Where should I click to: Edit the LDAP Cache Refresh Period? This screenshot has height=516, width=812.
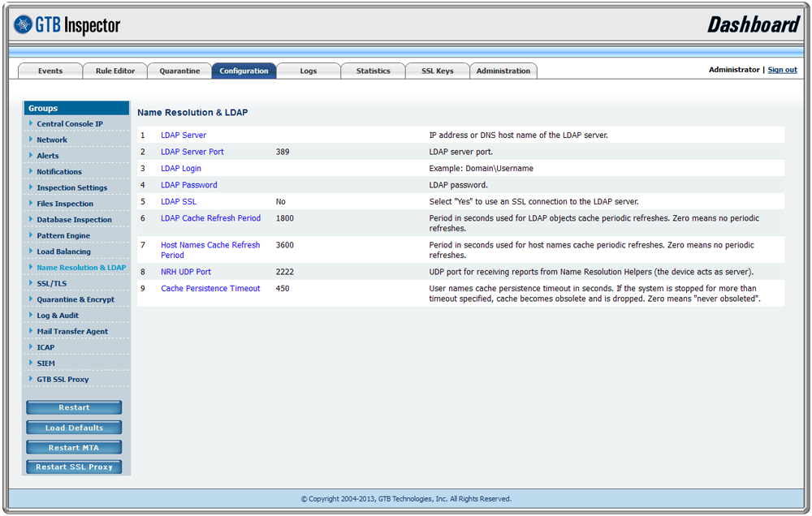[x=211, y=218]
